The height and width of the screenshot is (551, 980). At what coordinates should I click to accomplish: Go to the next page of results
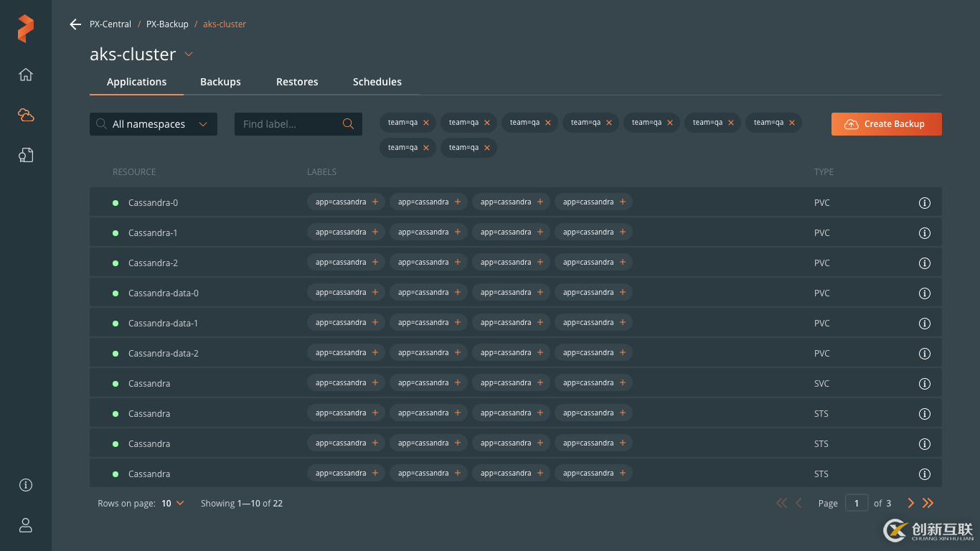(911, 504)
